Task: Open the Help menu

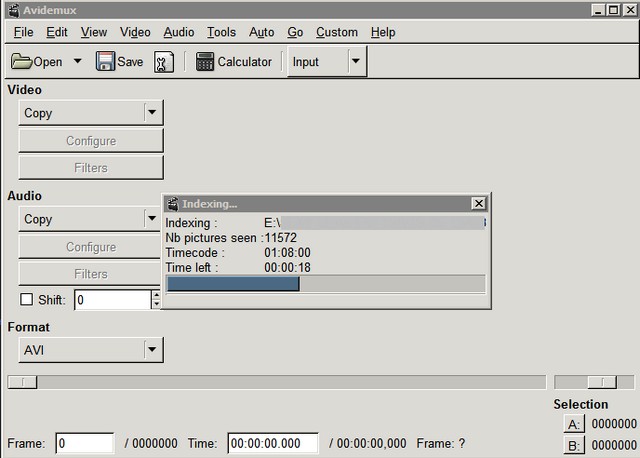Action: click(x=383, y=32)
